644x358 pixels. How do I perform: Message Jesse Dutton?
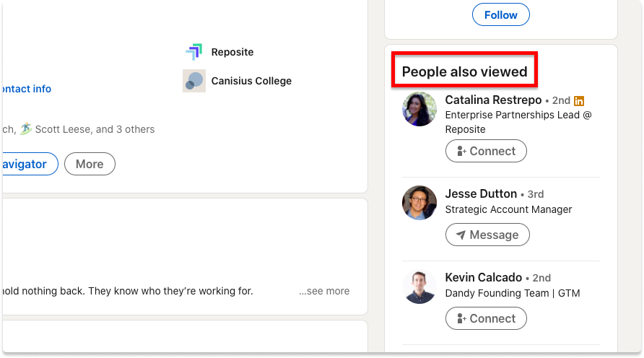point(487,235)
